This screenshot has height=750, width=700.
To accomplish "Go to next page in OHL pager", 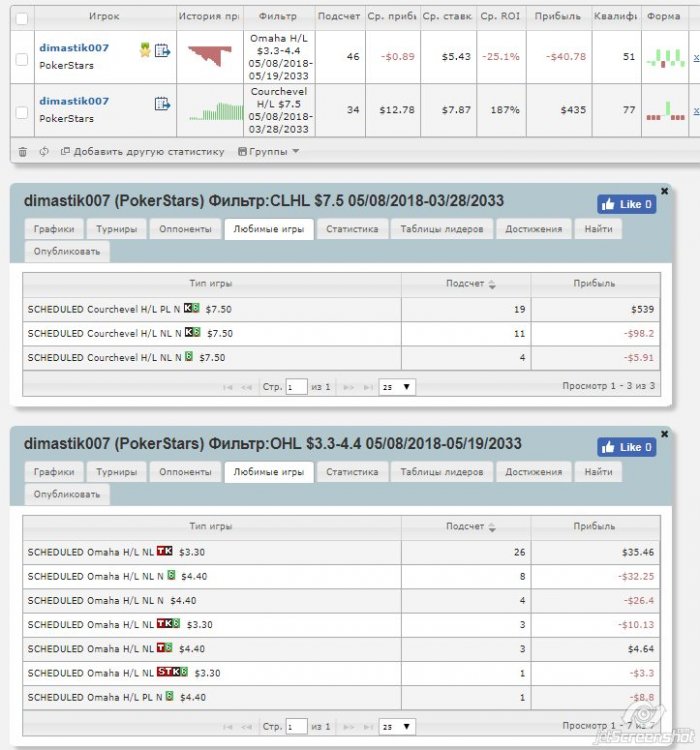I will [348, 727].
